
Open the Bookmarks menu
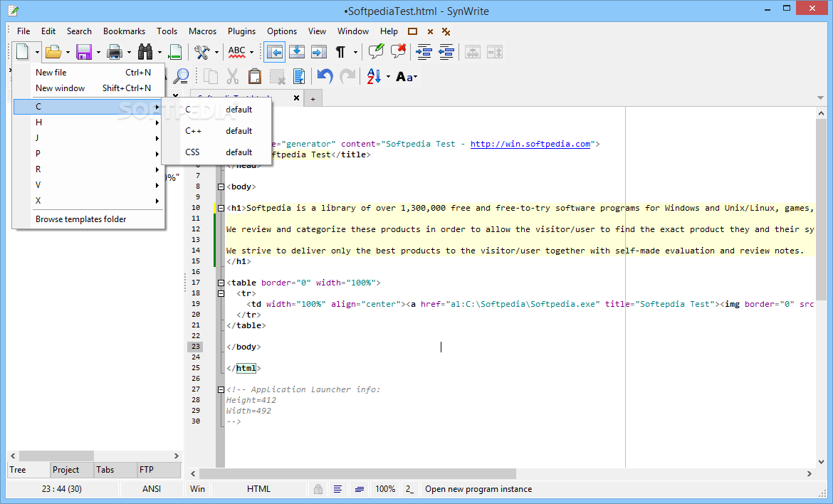click(x=124, y=31)
